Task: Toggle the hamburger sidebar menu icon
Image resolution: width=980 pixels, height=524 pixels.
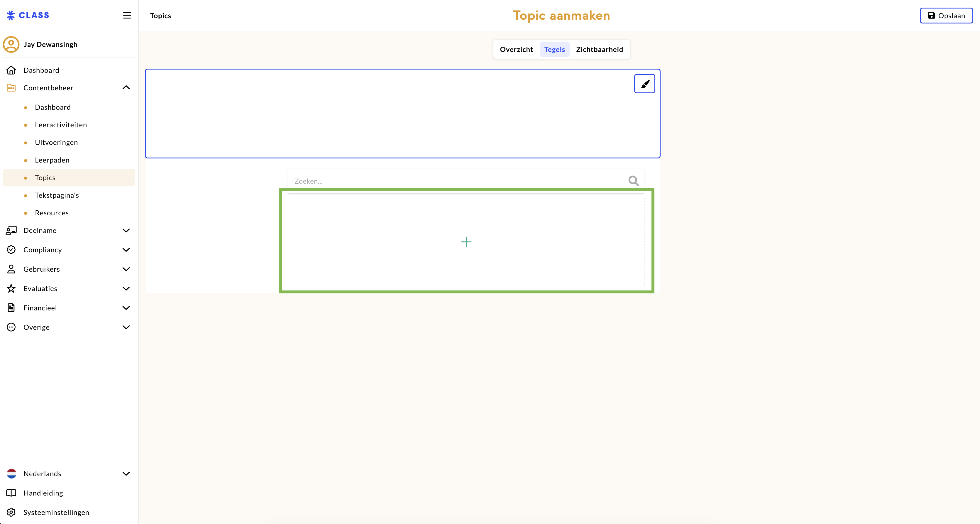Action: click(127, 15)
